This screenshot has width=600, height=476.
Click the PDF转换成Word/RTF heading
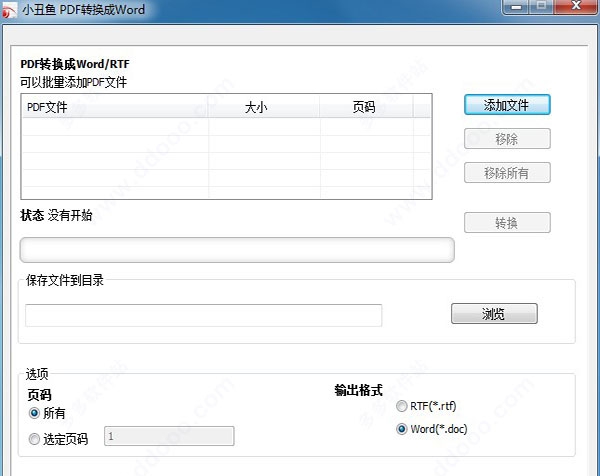(75, 64)
